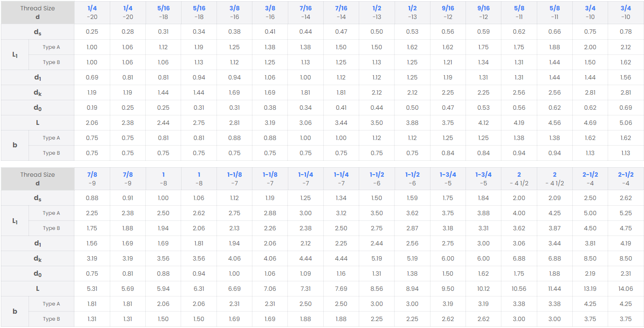
Task: Open the 7/8 link whose ds is 0.91
Action: [x=128, y=175]
